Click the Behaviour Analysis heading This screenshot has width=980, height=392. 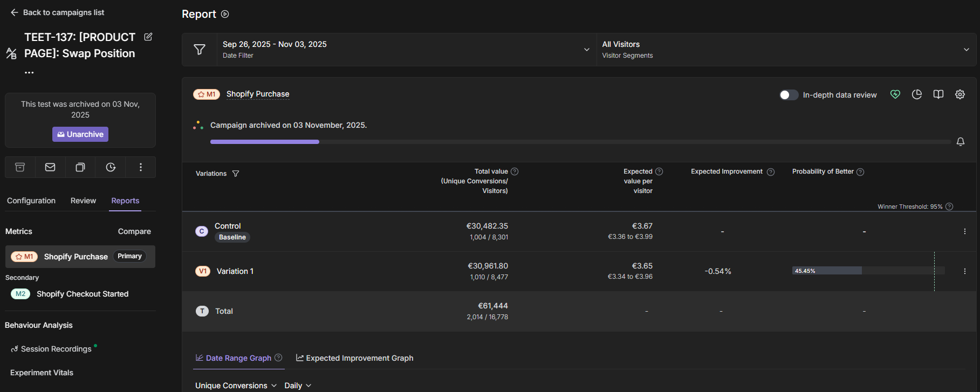click(39, 325)
